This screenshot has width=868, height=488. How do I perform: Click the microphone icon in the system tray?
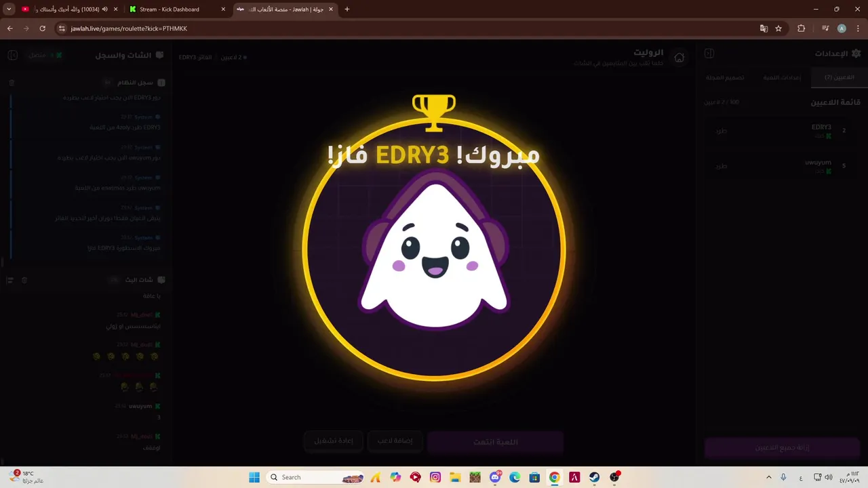point(783,477)
